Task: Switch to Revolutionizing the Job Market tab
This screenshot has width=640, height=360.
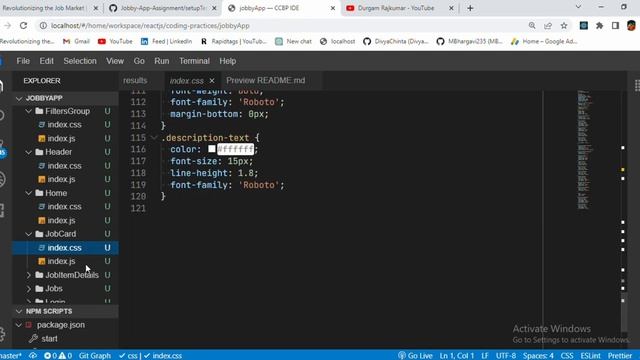Action: tap(50, 8)
